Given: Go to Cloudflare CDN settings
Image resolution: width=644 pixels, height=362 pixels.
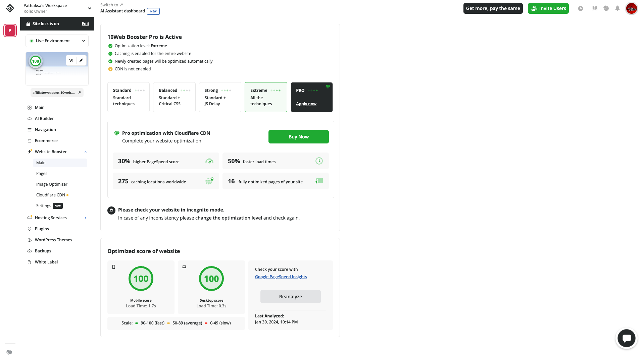Looking at the screenshot, I should [x=50, y=195].
